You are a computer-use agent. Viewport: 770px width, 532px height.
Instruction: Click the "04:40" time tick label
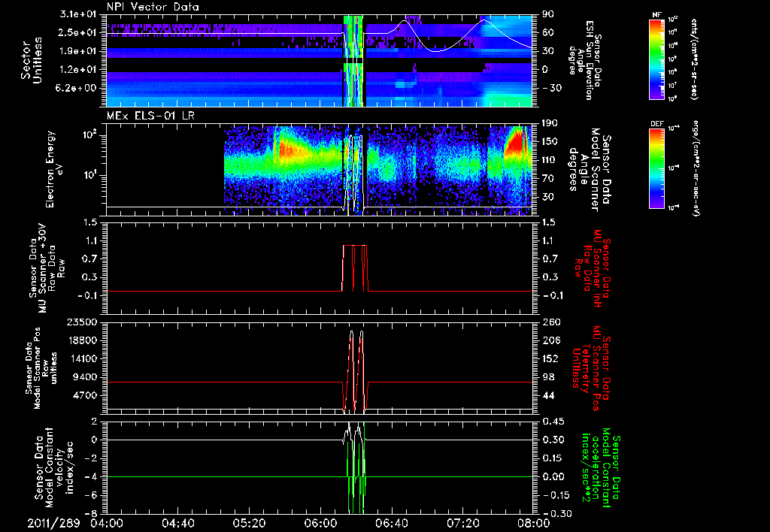click(x=177, y=523)
